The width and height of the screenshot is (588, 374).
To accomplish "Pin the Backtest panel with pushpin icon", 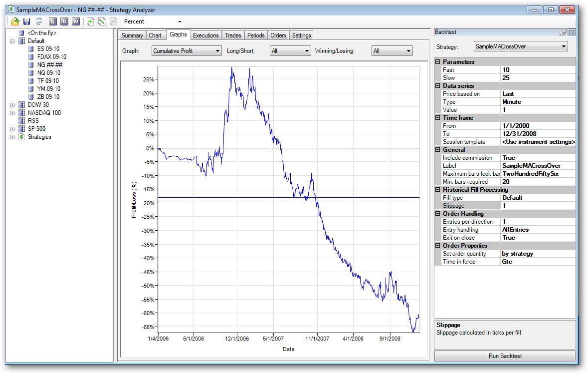I will click(x=563, y=32).
